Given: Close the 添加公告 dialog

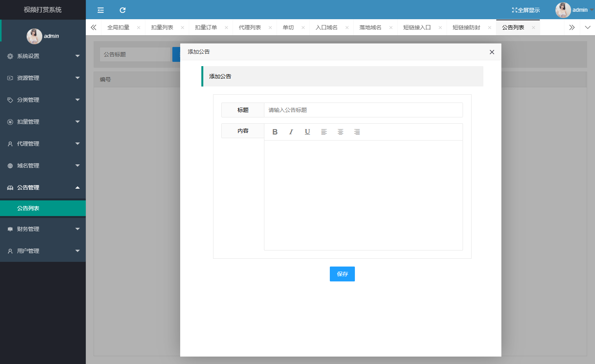Looking at the screenshot, I should [492, 52].
